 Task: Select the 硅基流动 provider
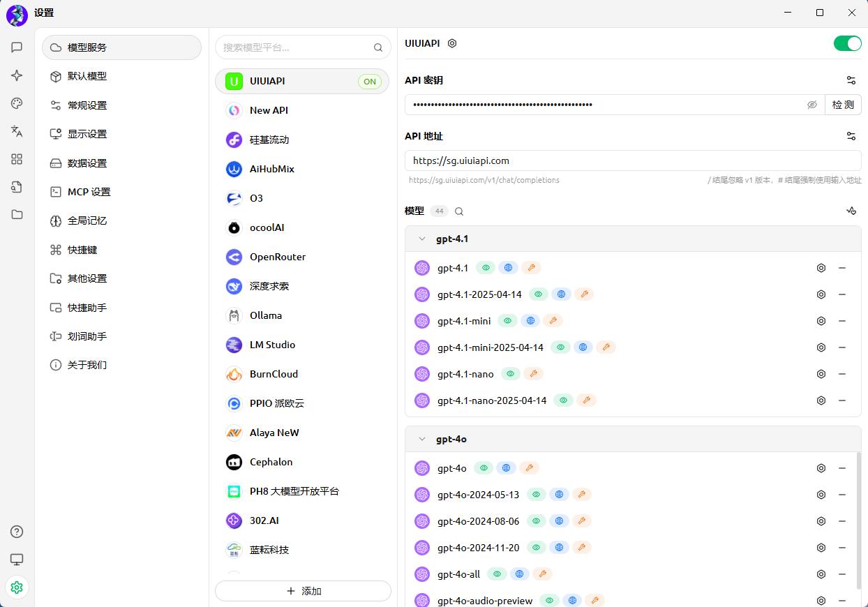pyautogui.click(x=302, y=140)
